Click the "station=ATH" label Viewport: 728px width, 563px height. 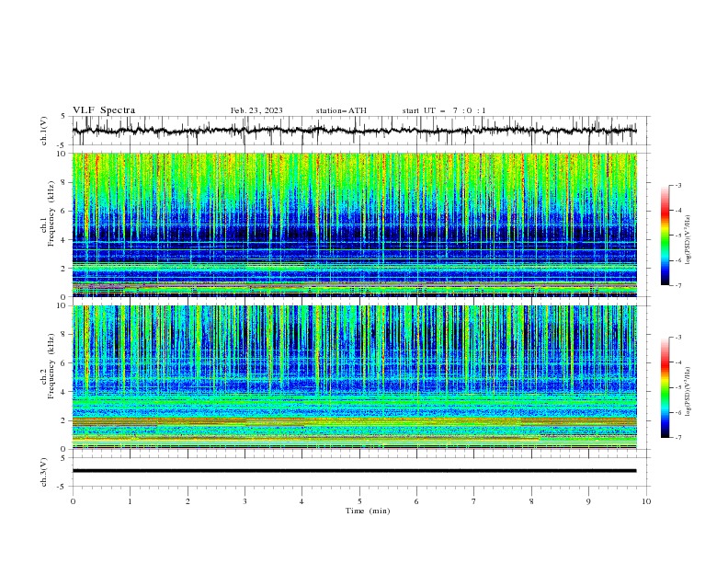341,110
